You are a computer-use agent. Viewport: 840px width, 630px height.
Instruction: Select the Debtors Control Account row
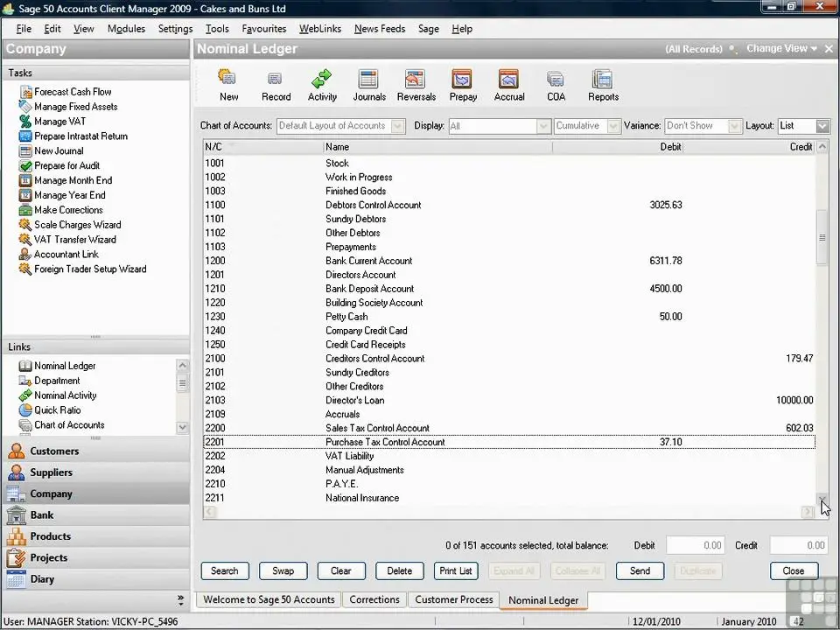(x=509, y=205)
